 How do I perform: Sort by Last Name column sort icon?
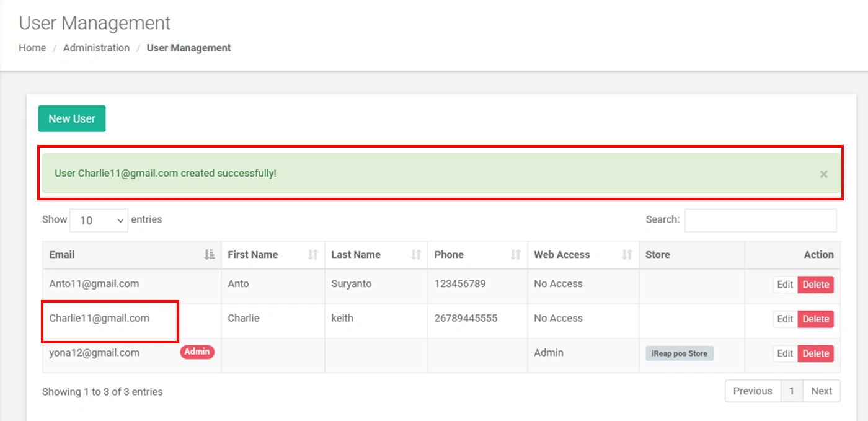(416, 254)
